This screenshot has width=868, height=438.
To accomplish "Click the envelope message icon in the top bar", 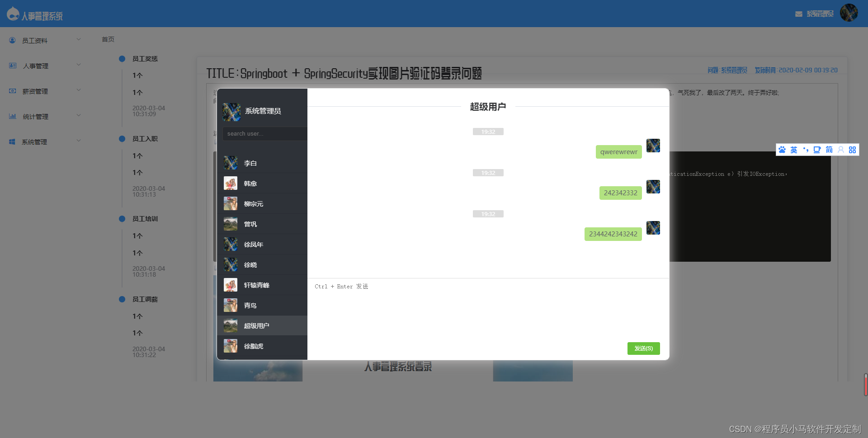I will pyautogui.click(x=798, y=14).
